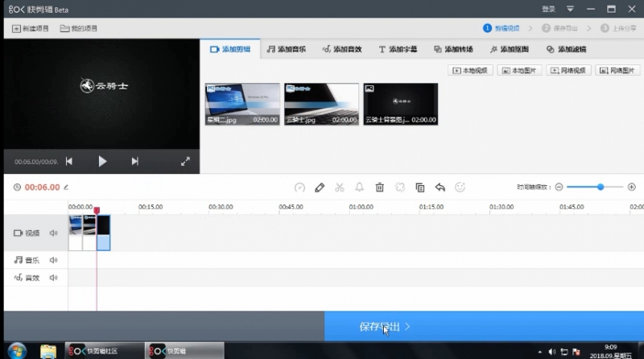Click the trash delete icon

pos(379,188)
